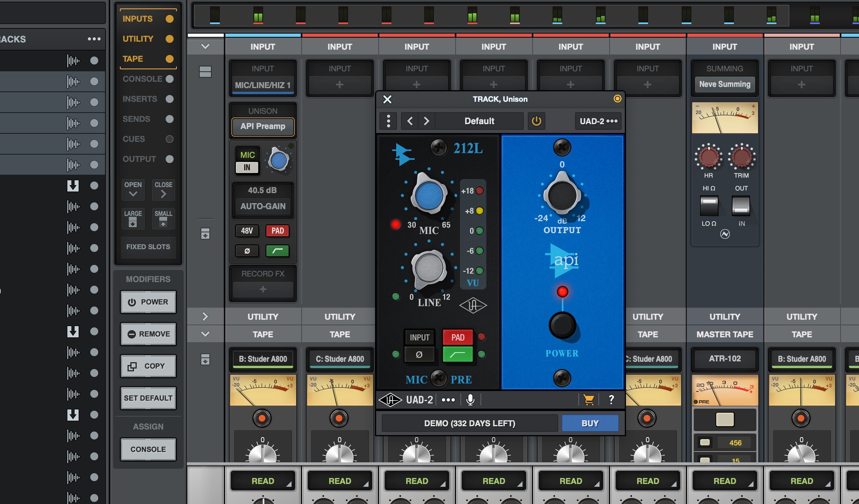Image resolution: width=859 pixels, height=504 pixels.
Task: Click the AUTO-GAIN button
Action: point(263,206)
